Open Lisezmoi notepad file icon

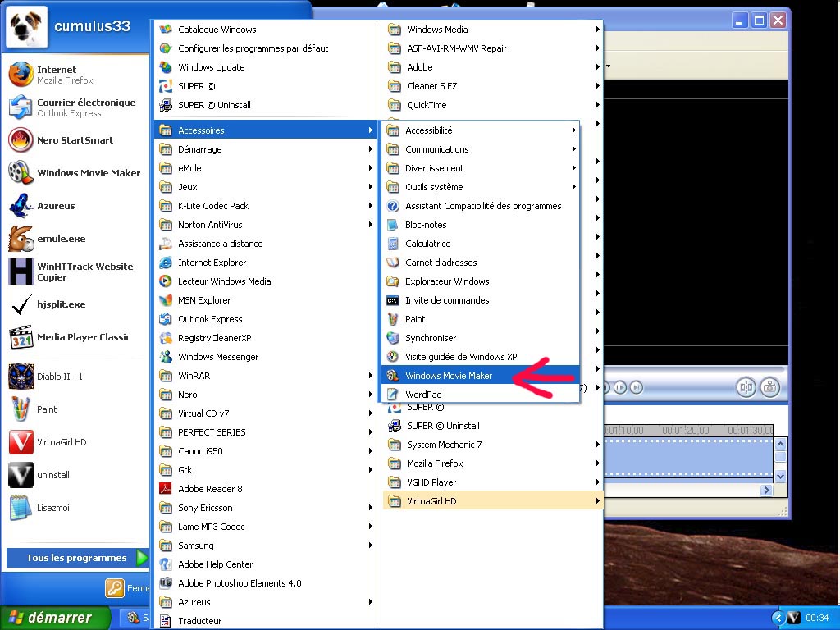click(21, 508)
